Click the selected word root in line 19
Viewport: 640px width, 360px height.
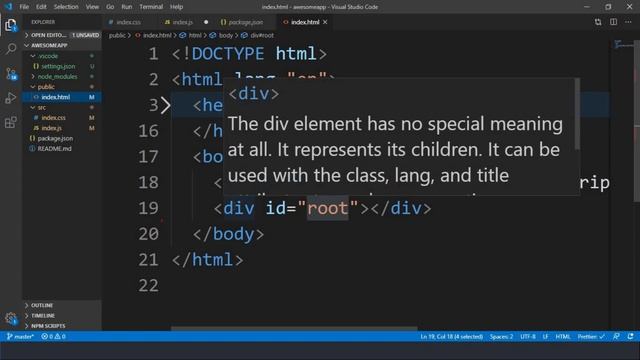[x=328, y=208]
